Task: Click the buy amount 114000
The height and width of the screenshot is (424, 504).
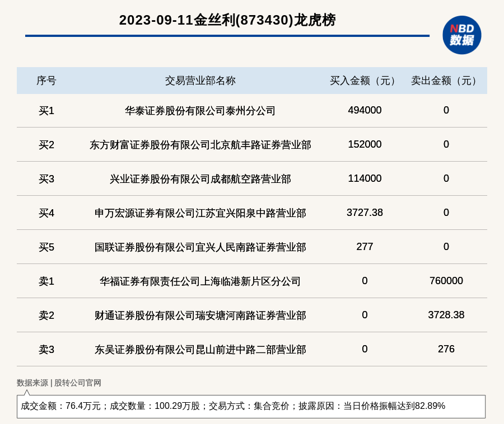Action: 365,178
